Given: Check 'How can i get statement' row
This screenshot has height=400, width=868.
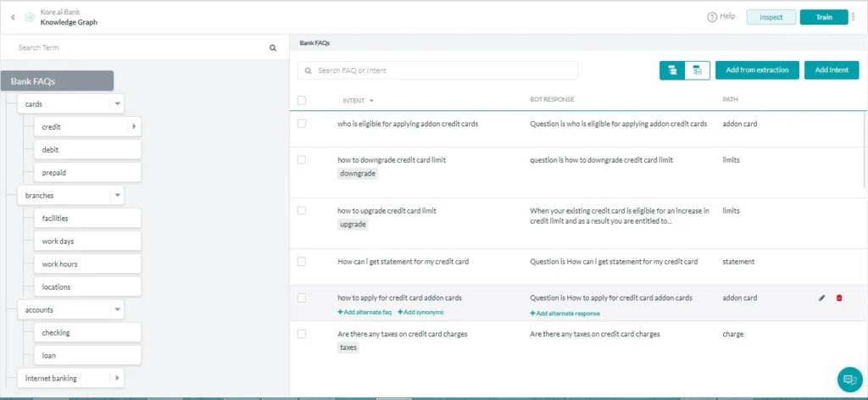Looking at the screenshot, I should click(302, 262).
